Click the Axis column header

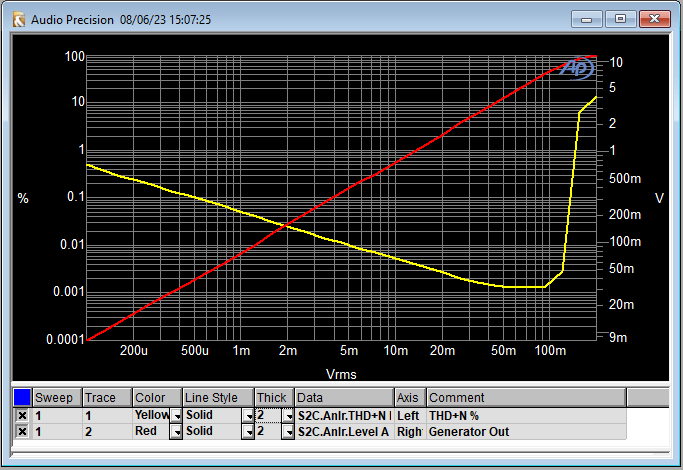pos(410,398)
